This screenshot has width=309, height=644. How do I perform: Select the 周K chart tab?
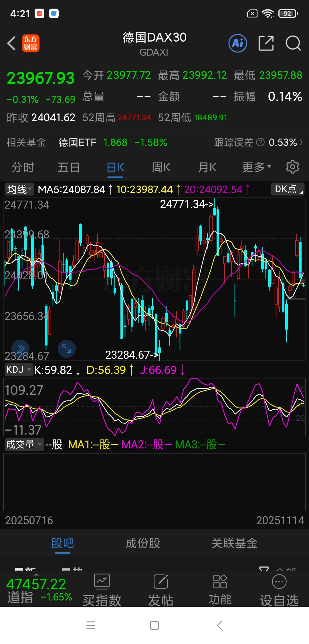tap(161, 167)
